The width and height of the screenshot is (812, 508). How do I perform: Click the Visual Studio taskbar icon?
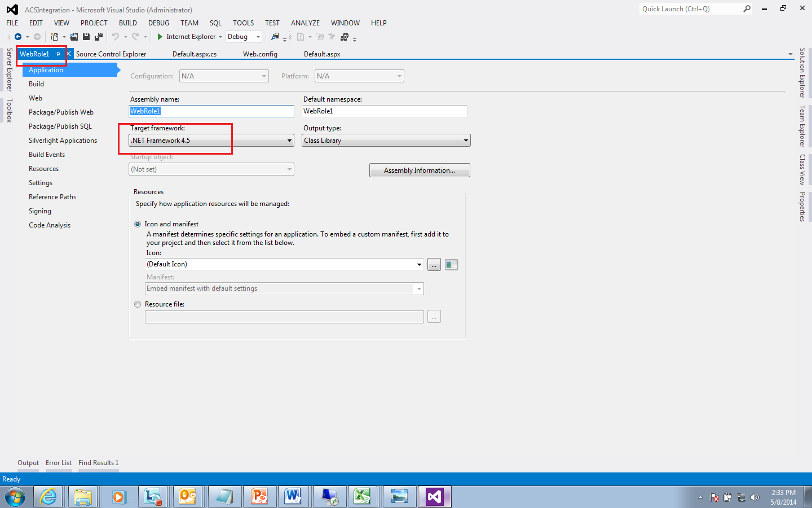click(434, 497)
